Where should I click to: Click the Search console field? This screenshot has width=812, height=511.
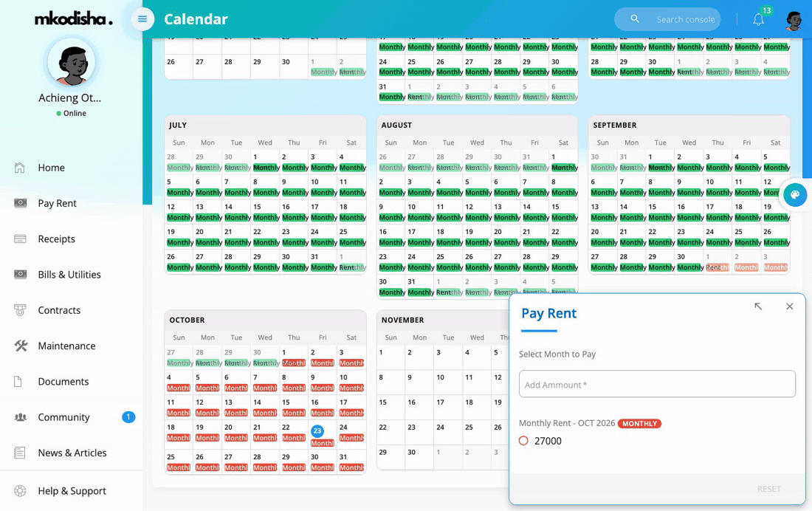(x=667, y=19)
